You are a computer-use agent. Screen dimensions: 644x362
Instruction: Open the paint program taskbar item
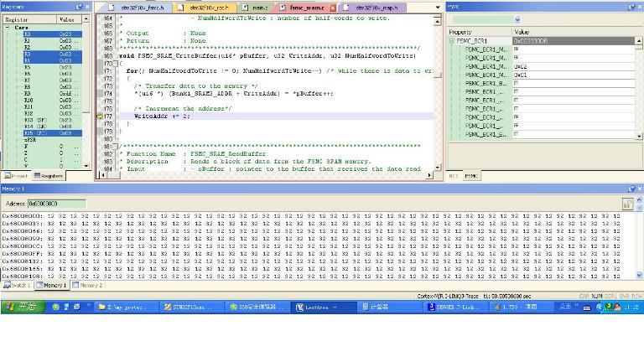tap(521, 307)
